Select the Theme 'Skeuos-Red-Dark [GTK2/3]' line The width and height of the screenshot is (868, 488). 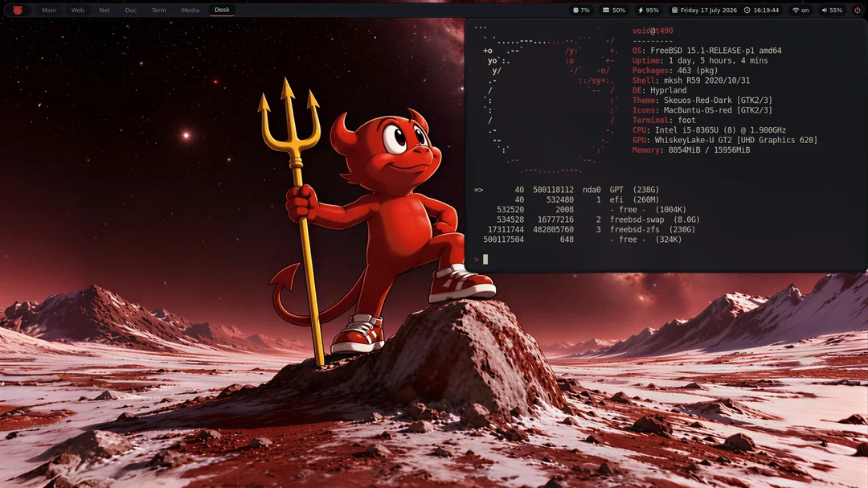(702, 100)
